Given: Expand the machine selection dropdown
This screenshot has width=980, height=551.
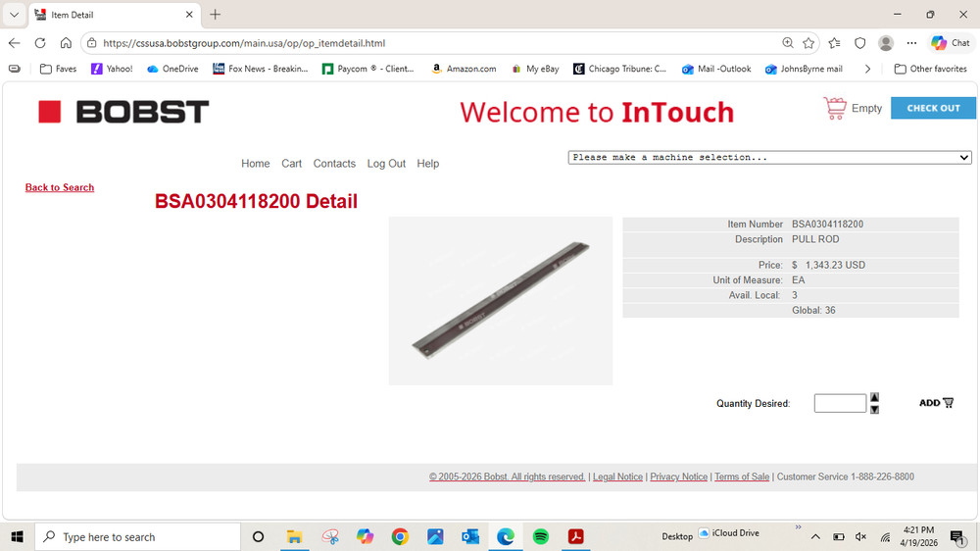Looking at the screenshot, I should (x=769, y=157).
